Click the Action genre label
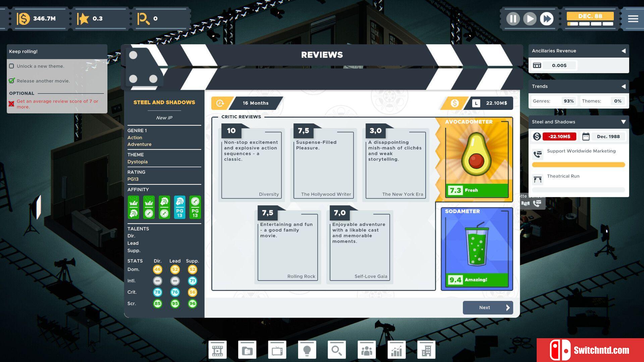The height and width of the screenshot is (362, 644). click(x=135, y=137)
